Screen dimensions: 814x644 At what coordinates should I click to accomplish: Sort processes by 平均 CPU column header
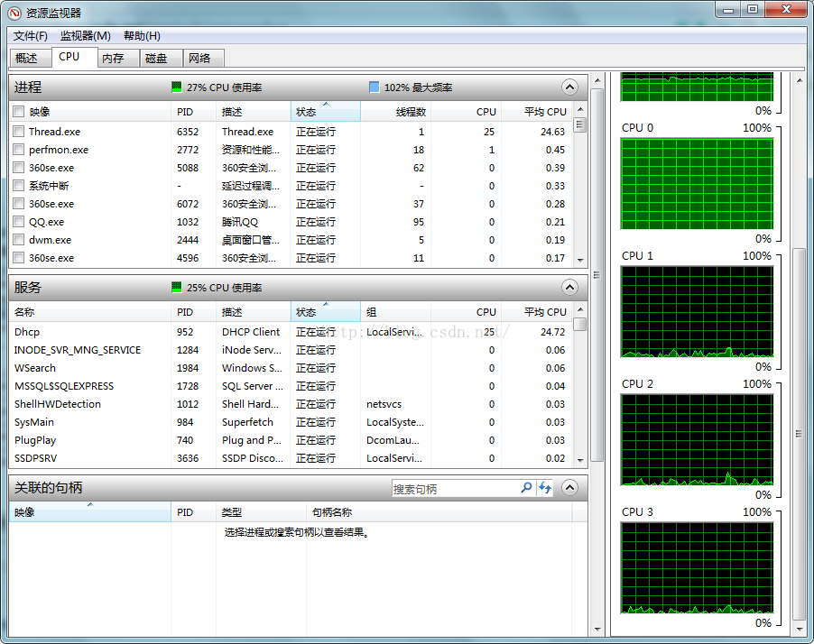click(x=536, y=112)
